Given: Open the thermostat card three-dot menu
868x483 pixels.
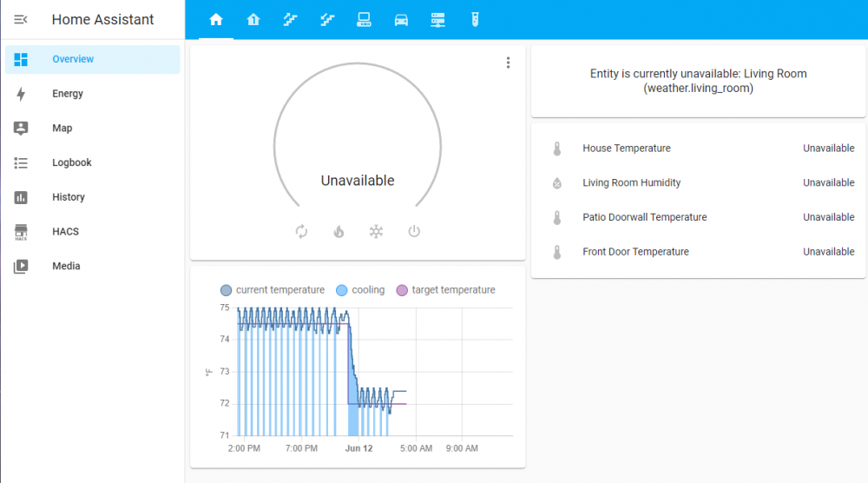Looking at the screenshot, I should (508, 63).
